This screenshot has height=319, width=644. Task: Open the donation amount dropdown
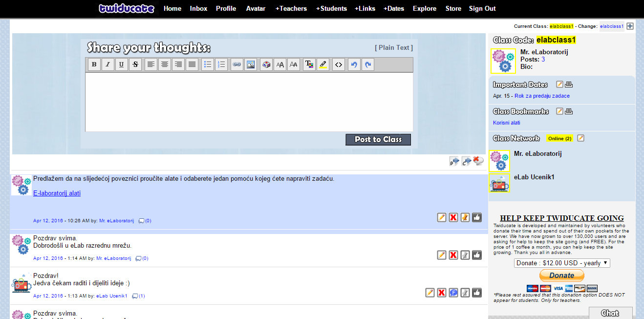pyautogui.click(x=562, y=263)
